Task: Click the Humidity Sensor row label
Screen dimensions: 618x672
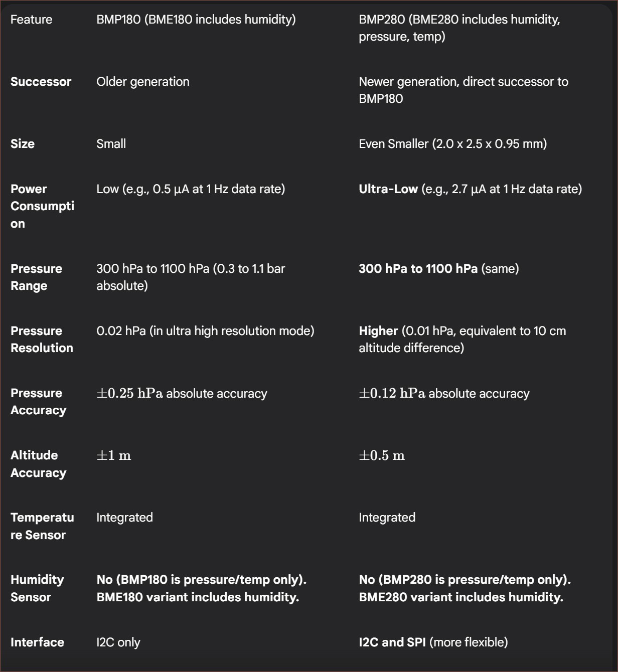Action: tap(38, 588)
